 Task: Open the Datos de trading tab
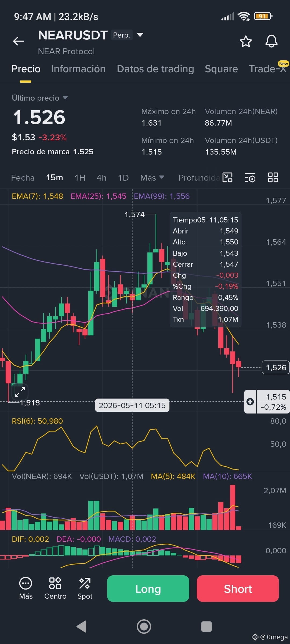155,69
